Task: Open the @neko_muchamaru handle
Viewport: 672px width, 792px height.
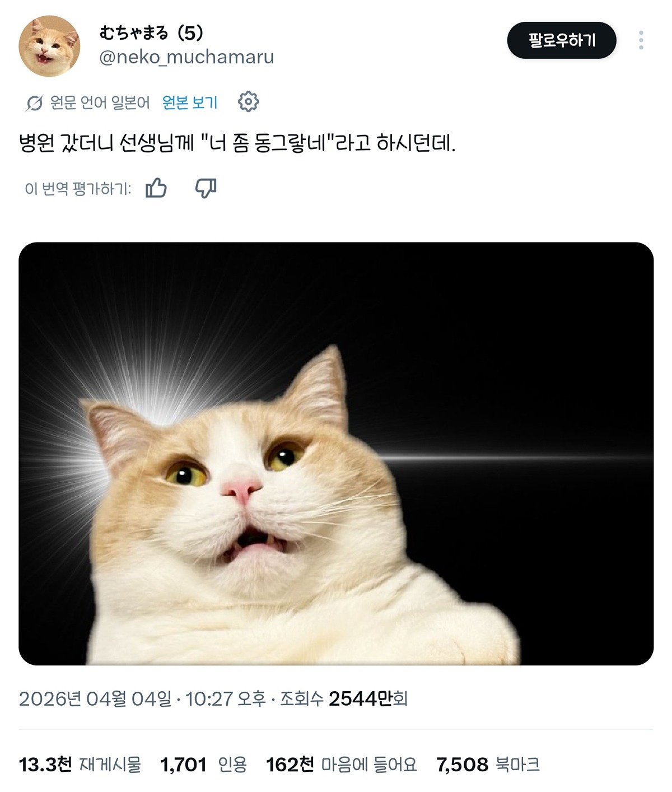Action: [186, 57]
